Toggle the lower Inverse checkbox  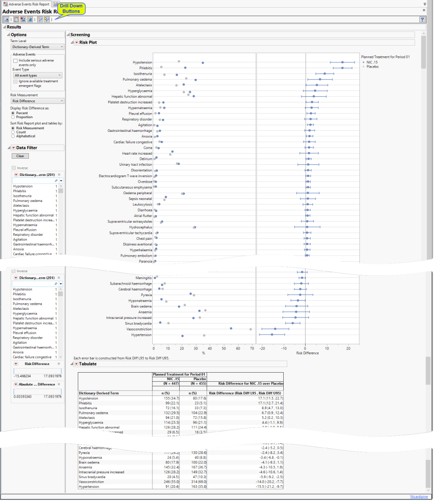[x=14, y=271]
